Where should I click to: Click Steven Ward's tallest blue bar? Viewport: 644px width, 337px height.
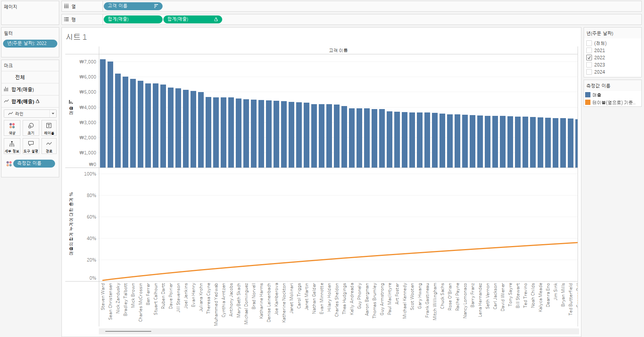pyautogui.click(x=103, y=113)
